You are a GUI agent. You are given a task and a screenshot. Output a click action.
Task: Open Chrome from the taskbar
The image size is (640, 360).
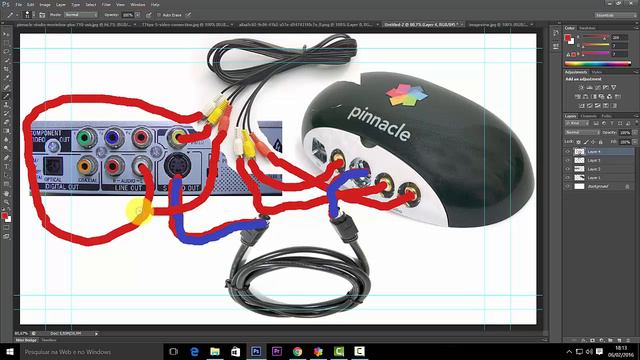pos(297,351)
